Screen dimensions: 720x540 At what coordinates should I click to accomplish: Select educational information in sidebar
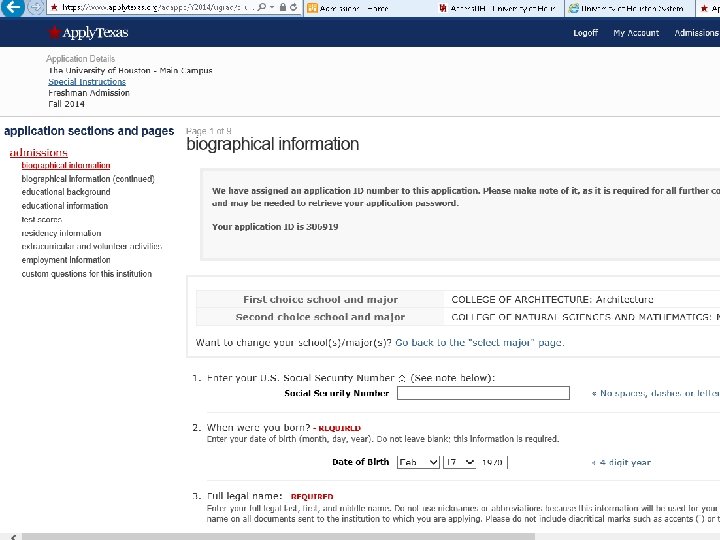pyautogui.click(x=65, y=206)
